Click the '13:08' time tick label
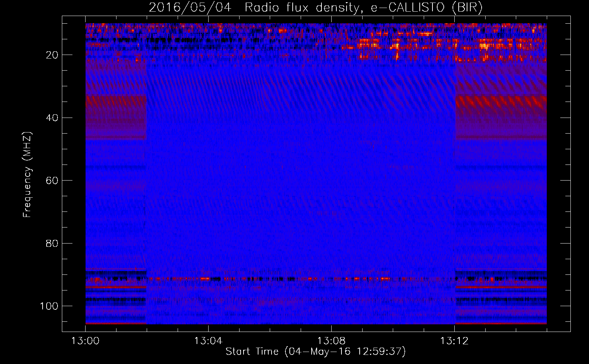589x364 pixels. [331, 341]
